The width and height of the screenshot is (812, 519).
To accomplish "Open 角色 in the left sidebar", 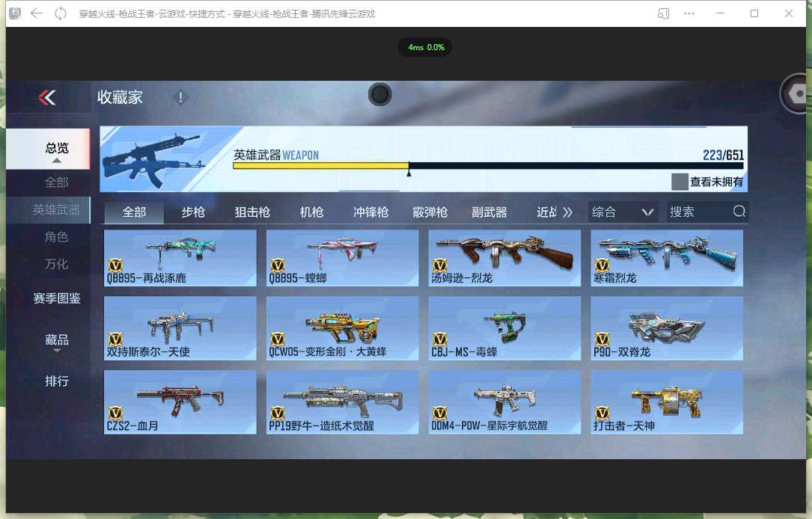I will click(x=56, y=237).
